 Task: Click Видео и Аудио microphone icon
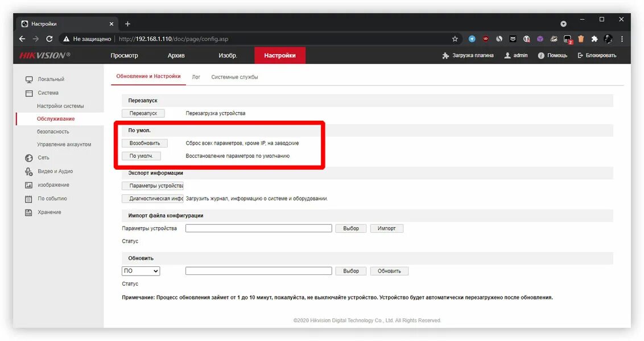point(29,171)
